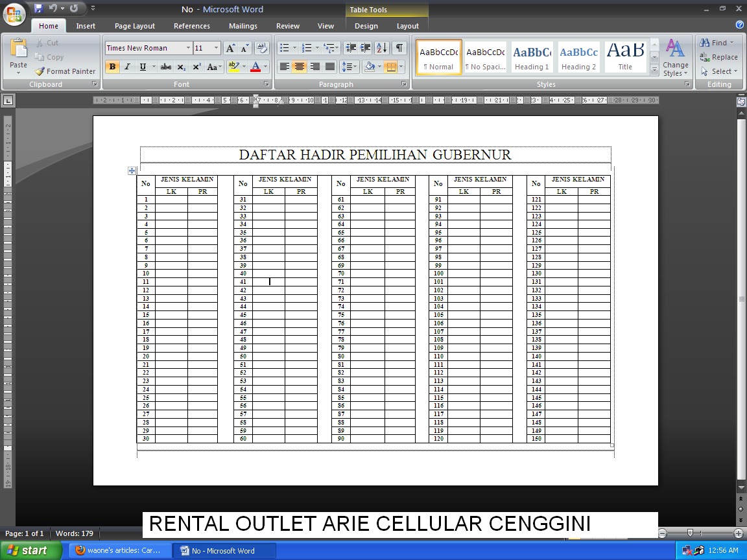Image resolution: width=747 pixels, height=560 pixels.
Task: Open the Insert tab
Action: point(86,26)
